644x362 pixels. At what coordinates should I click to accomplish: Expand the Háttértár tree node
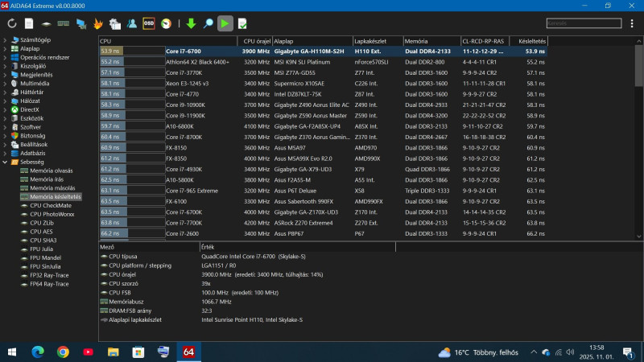5,93
